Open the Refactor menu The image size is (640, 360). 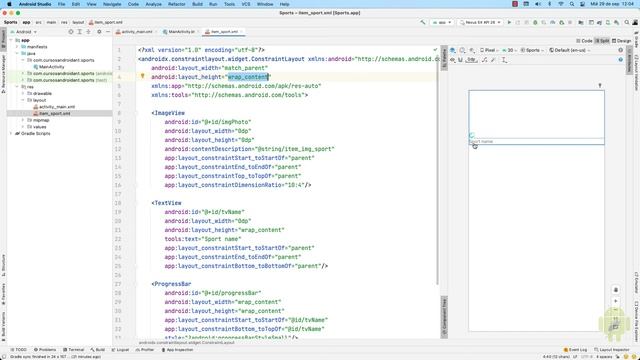pyautogui.click(x=177, y=4)
